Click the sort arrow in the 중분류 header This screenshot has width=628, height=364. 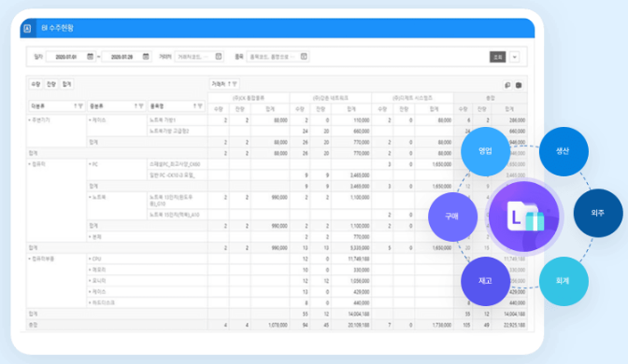(136, 106)
